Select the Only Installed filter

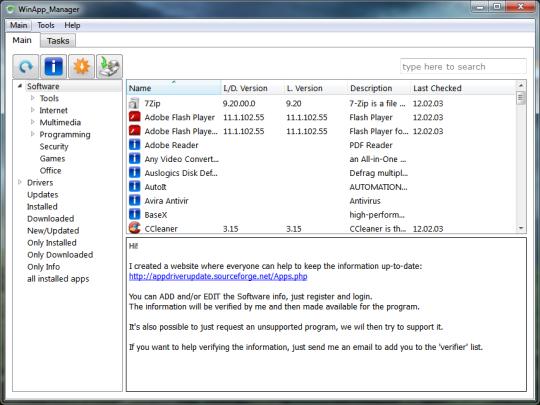(x=52, y=243)
